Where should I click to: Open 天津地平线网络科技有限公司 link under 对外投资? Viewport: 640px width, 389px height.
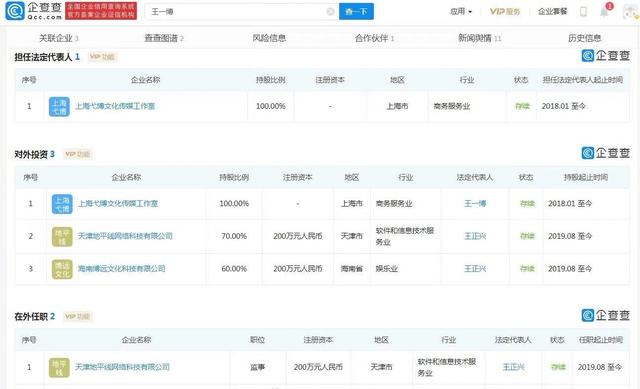[125, 236]
